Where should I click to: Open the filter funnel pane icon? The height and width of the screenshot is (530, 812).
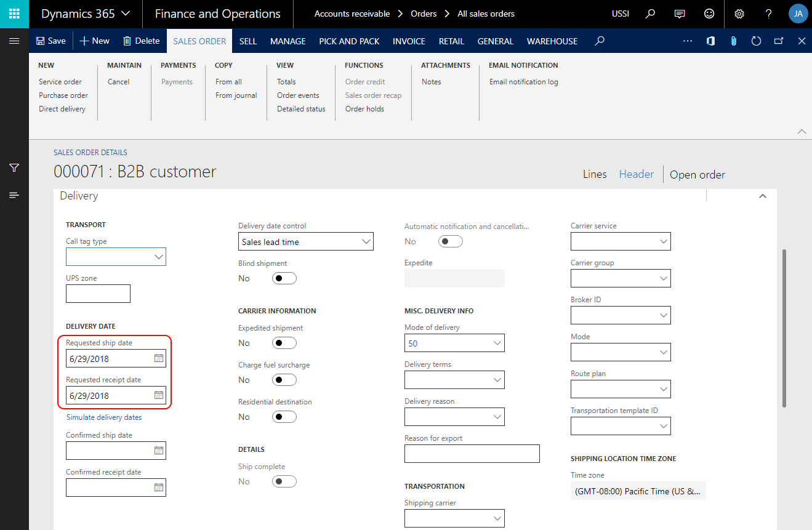[14, 167]
